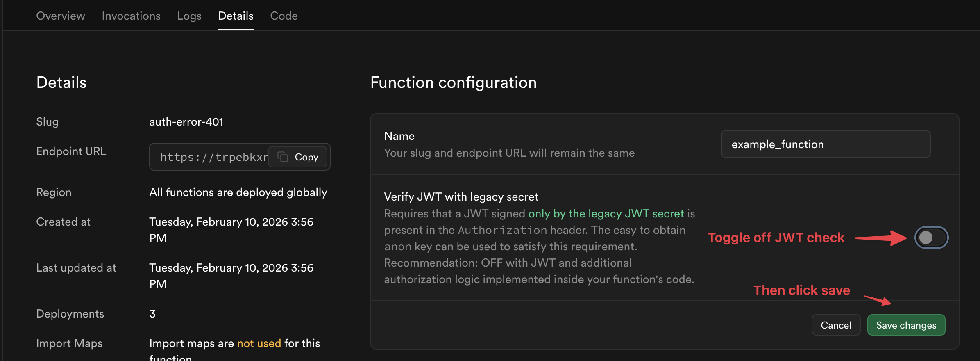Open the Code tab
The height and width of the screenshot is (361, 980).
point(284,16)
